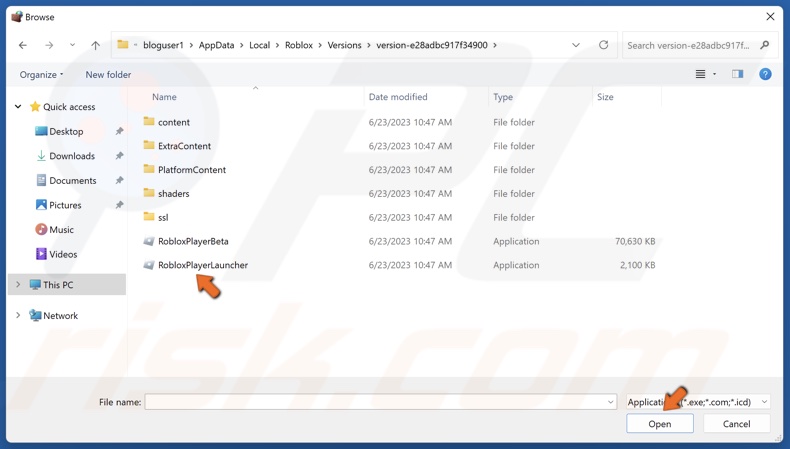Expand the address bar history dropdown
This screenshot has width=790, height=449.
575,45
